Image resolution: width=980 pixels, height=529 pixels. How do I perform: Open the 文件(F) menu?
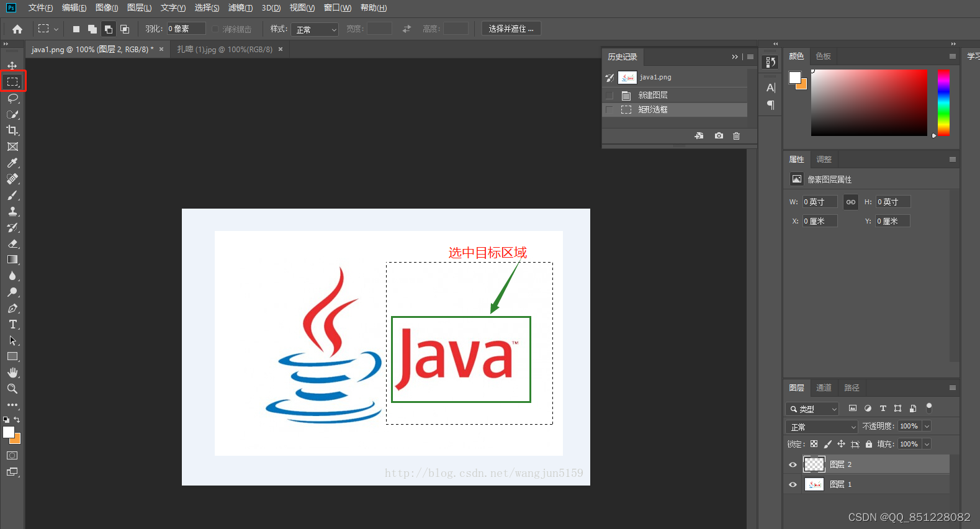40,7
